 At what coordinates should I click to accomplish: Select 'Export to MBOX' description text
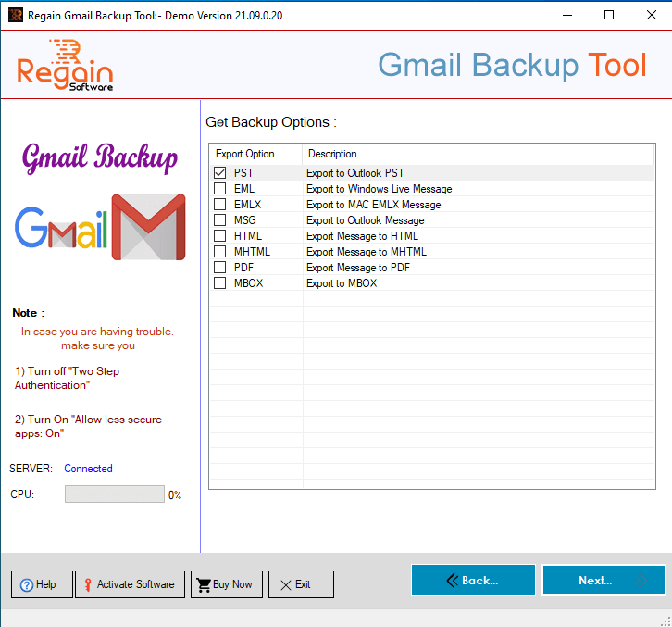pos(342,283)
